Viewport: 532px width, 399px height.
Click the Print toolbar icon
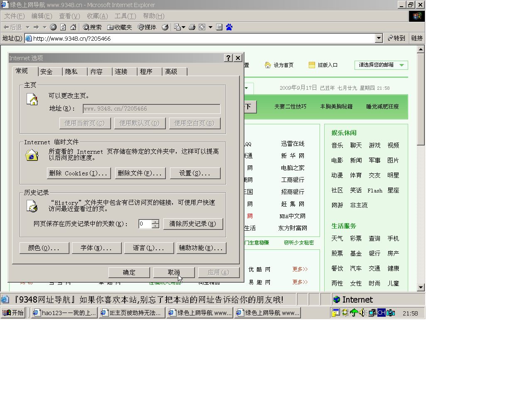coord(192,27)
